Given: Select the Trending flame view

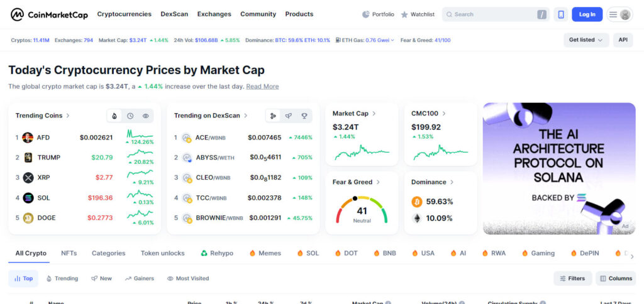Looking at the screenshot, I should point(62,279).
